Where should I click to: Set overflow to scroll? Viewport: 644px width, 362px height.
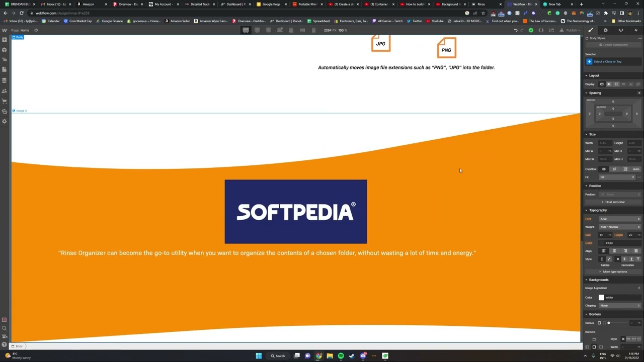point(625,169)
